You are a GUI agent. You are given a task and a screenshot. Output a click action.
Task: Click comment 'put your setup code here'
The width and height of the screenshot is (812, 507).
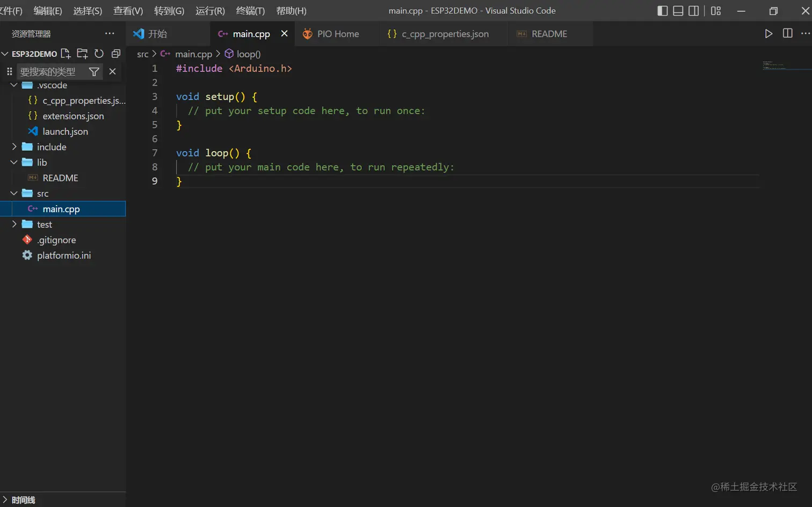306,111
